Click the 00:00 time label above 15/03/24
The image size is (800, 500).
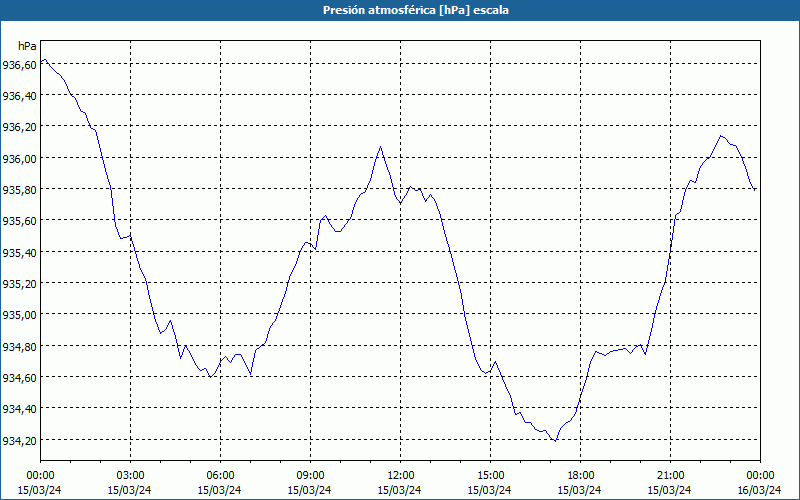click(40, 476)
